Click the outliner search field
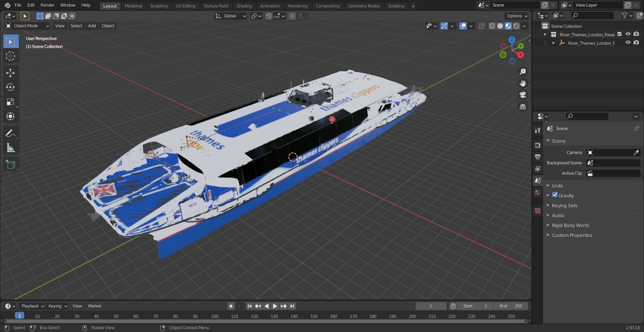The height and width of the screenshot is (332, 644). pos(592,16)
